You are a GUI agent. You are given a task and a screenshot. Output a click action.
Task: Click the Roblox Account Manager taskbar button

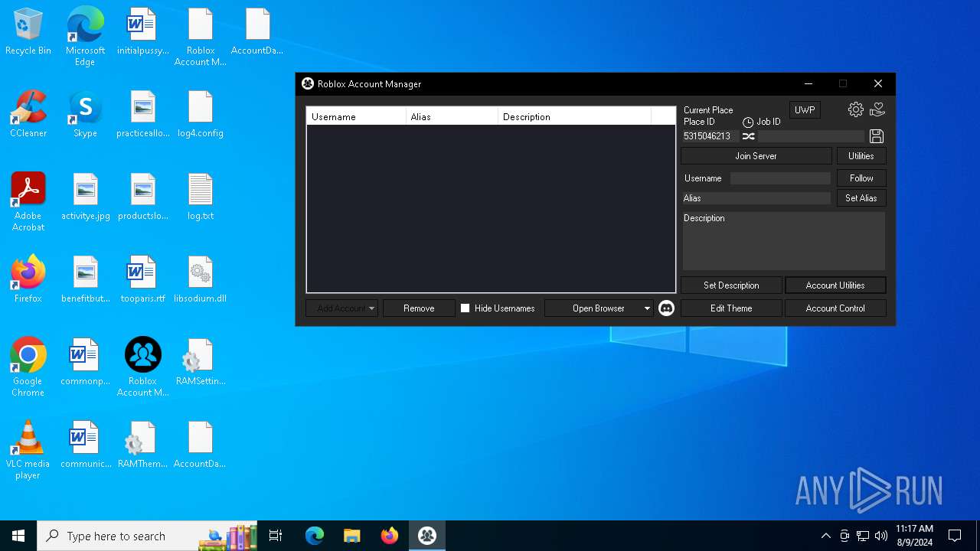click(426, 536)
